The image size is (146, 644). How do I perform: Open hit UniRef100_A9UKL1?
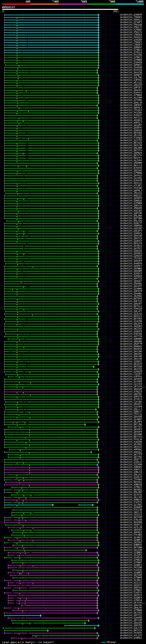pyautogui.click(x=131, y=20)
